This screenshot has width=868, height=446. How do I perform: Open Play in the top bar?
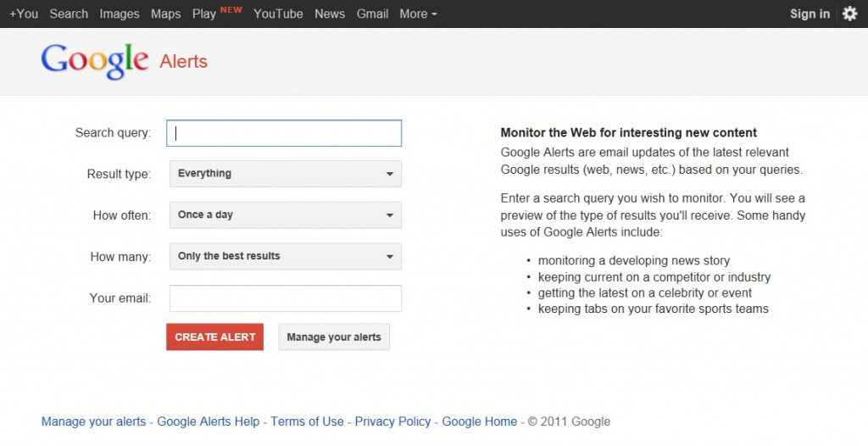204,14
